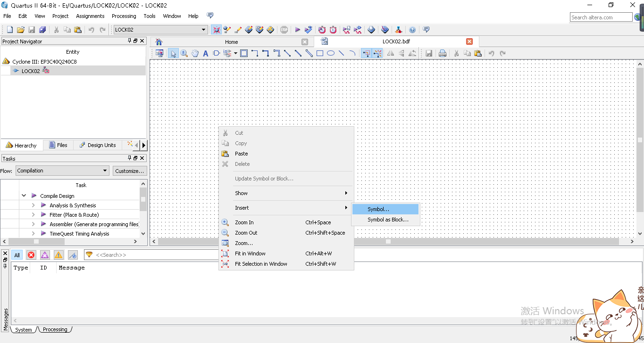The image size is (644, 343).
Task: Select the Oval drawing tool
Action: [331, 53]
